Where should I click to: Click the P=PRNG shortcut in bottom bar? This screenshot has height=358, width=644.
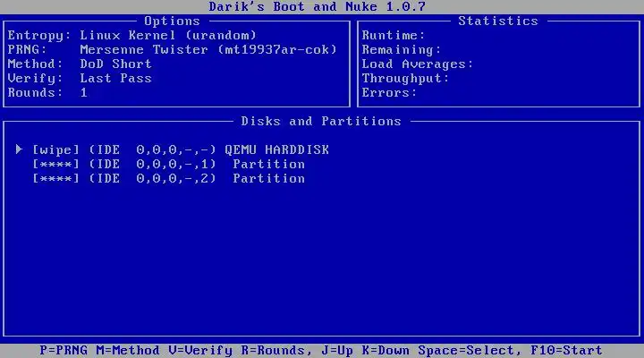click(x=64, y=351)
